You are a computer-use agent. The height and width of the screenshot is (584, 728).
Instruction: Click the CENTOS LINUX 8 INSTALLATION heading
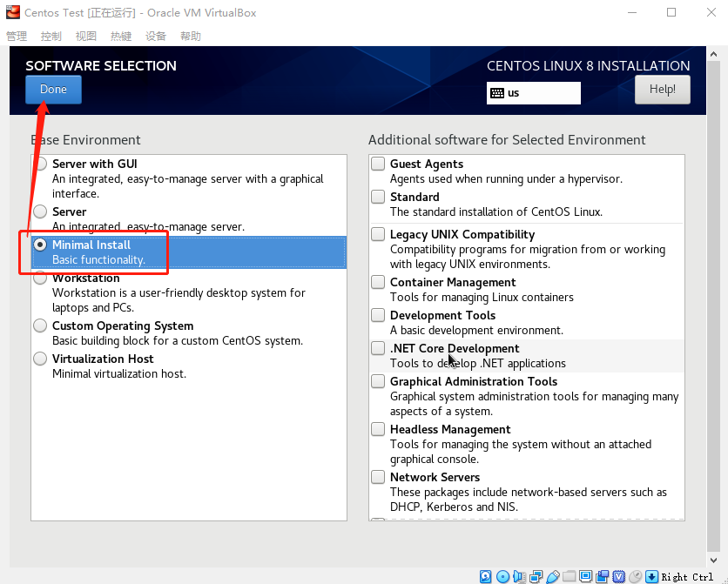click(589, 66)
